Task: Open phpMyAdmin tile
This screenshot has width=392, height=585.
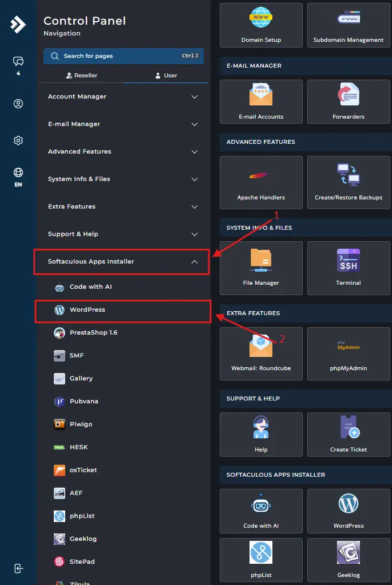Action: (349, 354)
